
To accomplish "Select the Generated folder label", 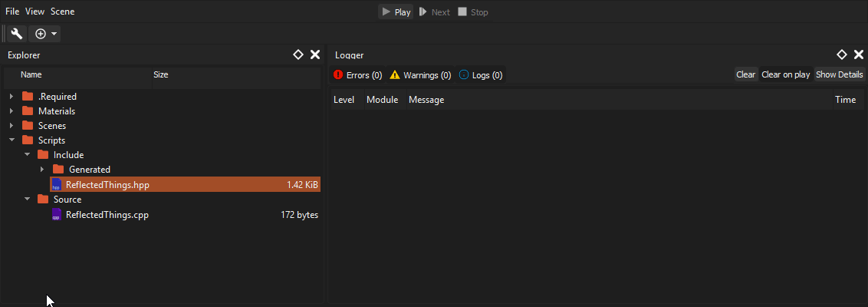I will [x=90, y=170].
